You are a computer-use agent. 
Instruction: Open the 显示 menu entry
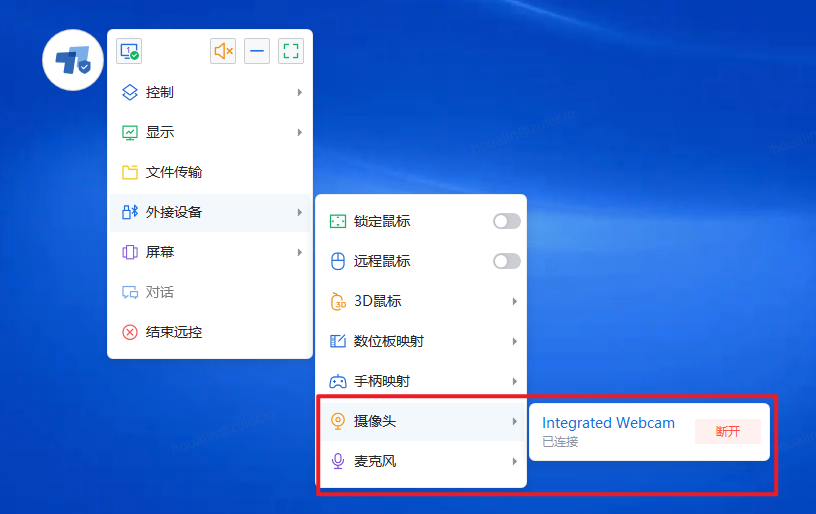coord(210,133)
